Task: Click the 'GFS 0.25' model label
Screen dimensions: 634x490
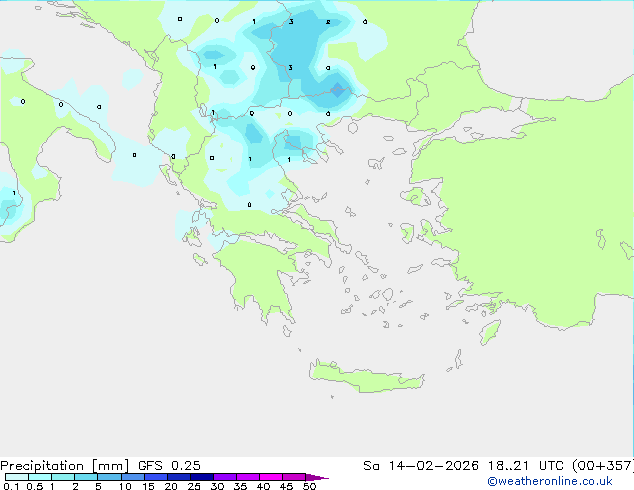Action: coord(169,466)
